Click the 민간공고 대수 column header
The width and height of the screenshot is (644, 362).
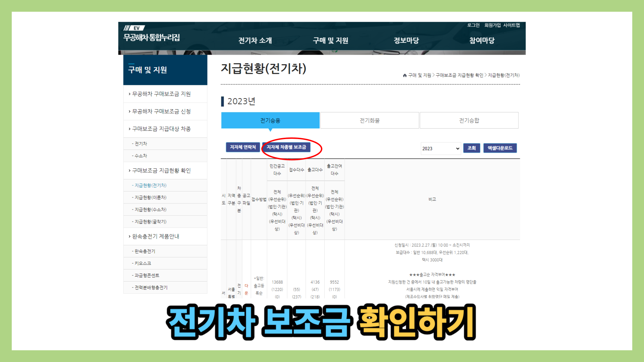277,170
